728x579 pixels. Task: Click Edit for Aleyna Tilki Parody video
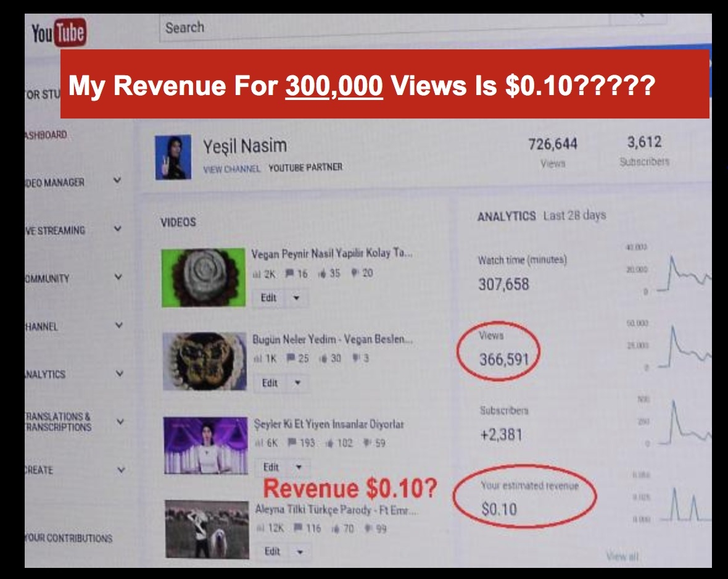point(273,552)
